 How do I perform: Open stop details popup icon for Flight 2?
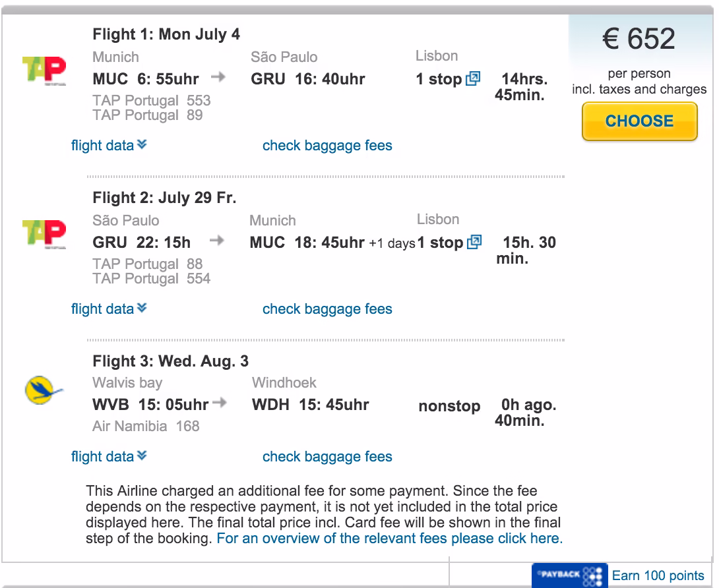tap(474, 243)
